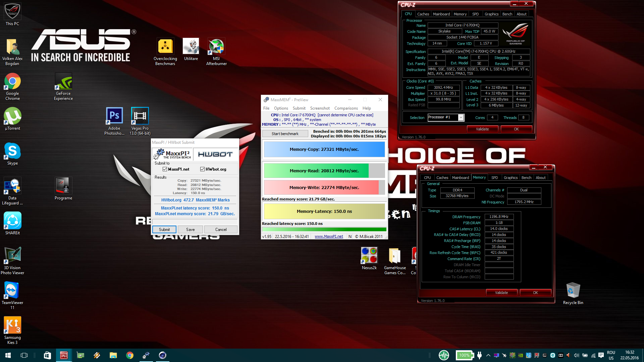644x362 pixels.
Task: Open the GameHouse Games Collection folder
Action: point(395,261)
